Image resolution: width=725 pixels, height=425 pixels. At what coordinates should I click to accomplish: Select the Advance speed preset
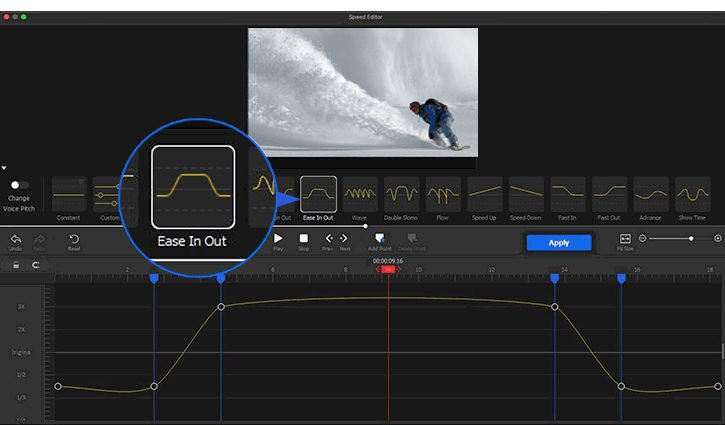click(x=651, y=194)
